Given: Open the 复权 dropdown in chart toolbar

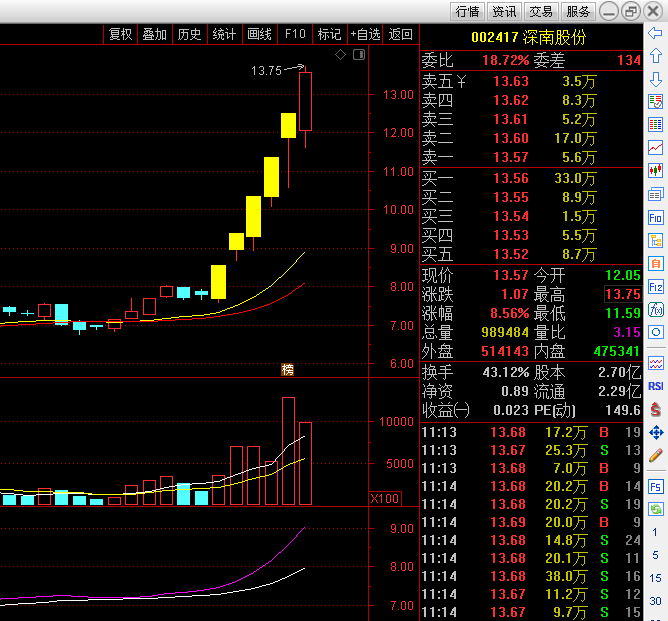Looking at the screenshot, I should [x=121, y=34].
